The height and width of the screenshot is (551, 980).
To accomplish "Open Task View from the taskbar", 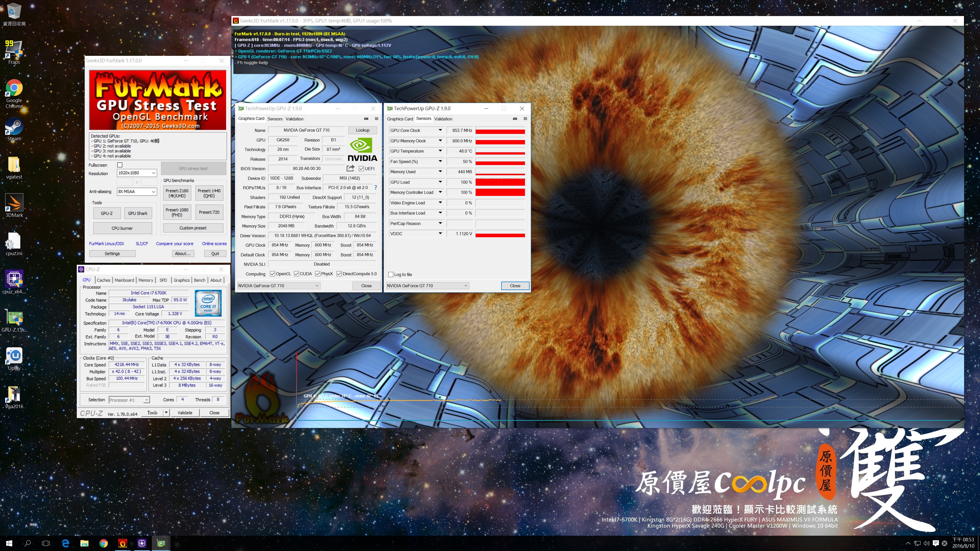I will coord(46,543).
